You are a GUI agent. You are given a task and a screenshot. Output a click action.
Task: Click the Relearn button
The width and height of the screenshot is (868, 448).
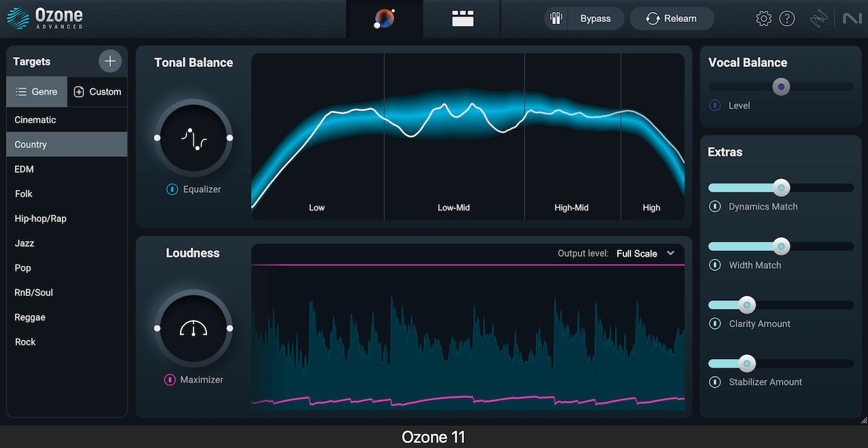click(x=672, y=19)
